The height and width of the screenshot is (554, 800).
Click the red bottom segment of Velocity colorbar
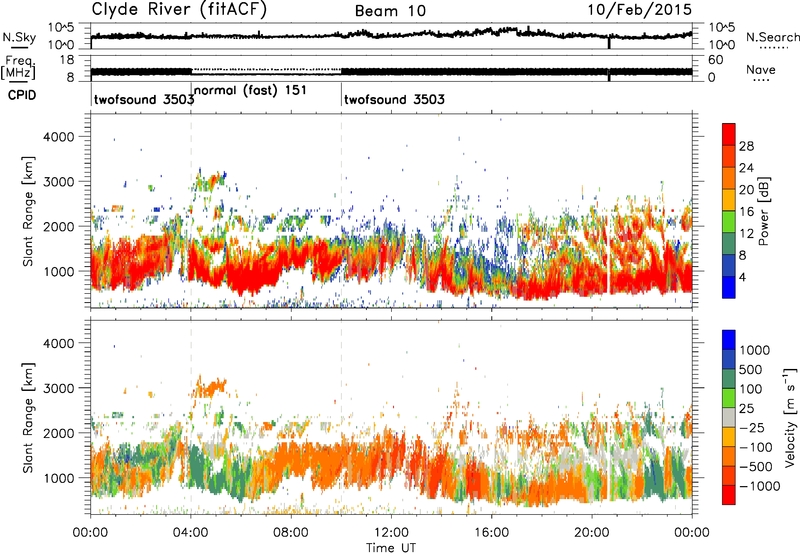tap(729, 495)
